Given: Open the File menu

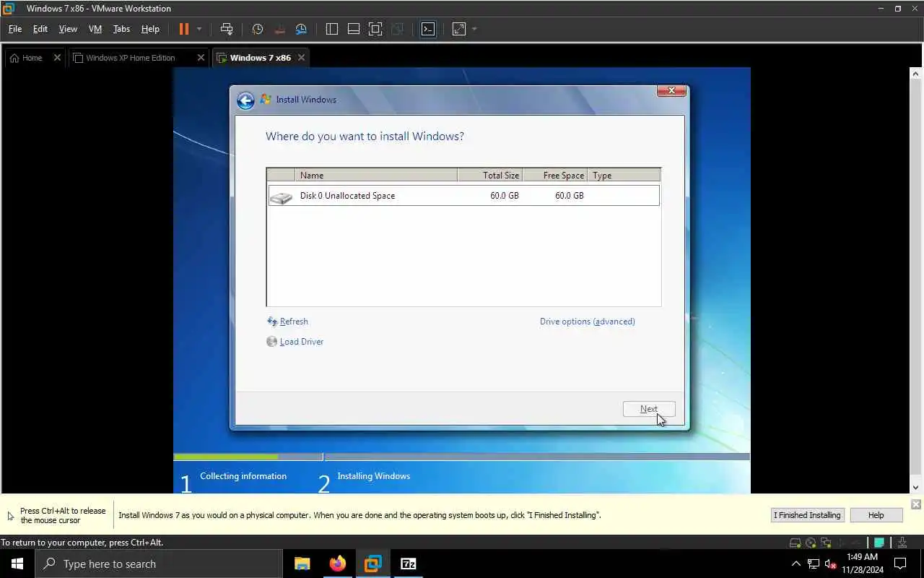Looking at the screenshot, I should click(x=15, y=29).
